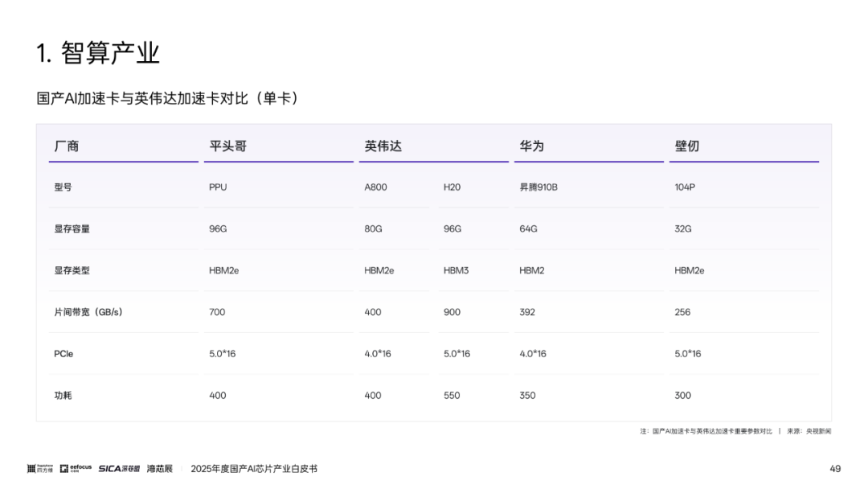Click the 华为 '64G' memory capacity cell
The height and width of the screenshot is (489, 868).
coord(528,228)
